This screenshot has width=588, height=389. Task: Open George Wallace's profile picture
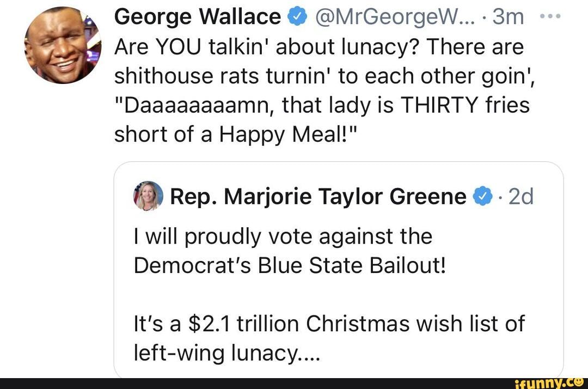62,45
